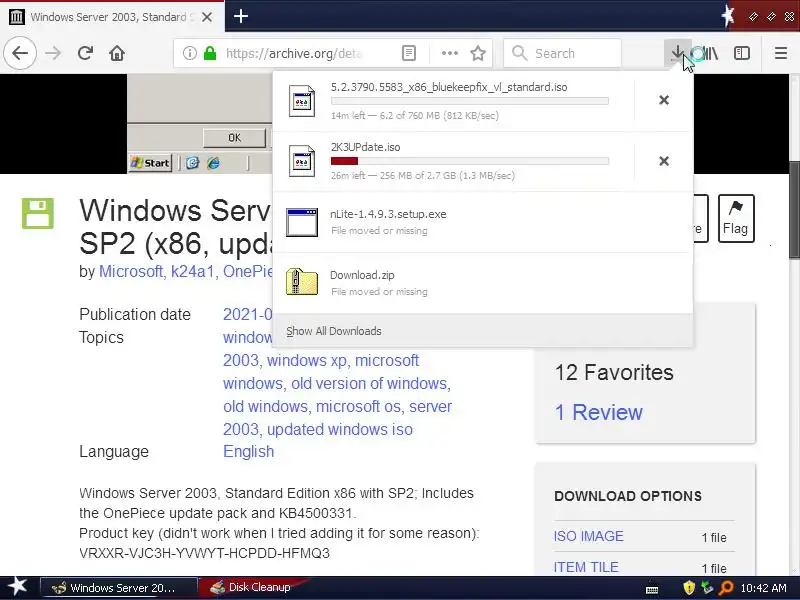Viewport: 800px width, 600px height.
Task: Switch to Windows Server 20... taskbar item
Action: tap(118, 588)
